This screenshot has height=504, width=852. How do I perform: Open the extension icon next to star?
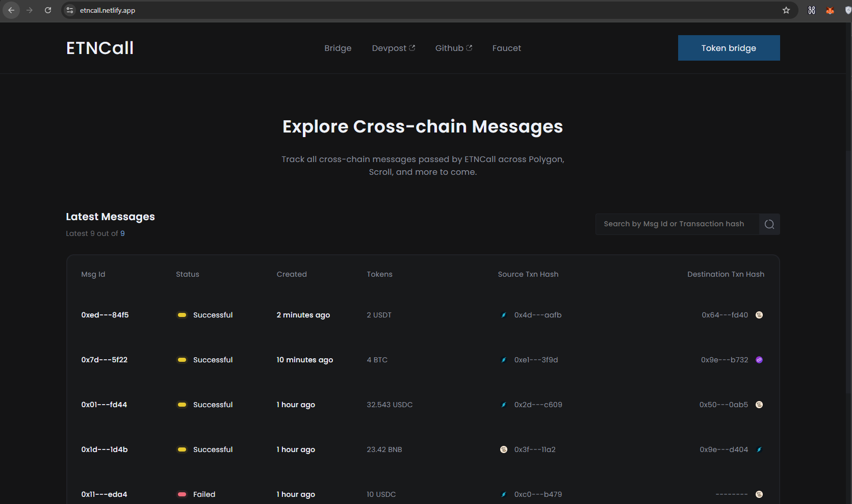(812, 10)
